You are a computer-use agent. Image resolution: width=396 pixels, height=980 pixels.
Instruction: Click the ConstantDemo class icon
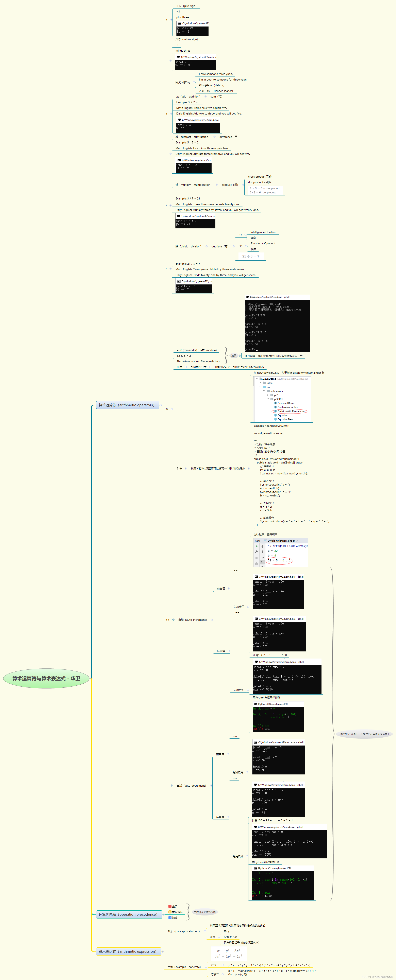point(275,403)
